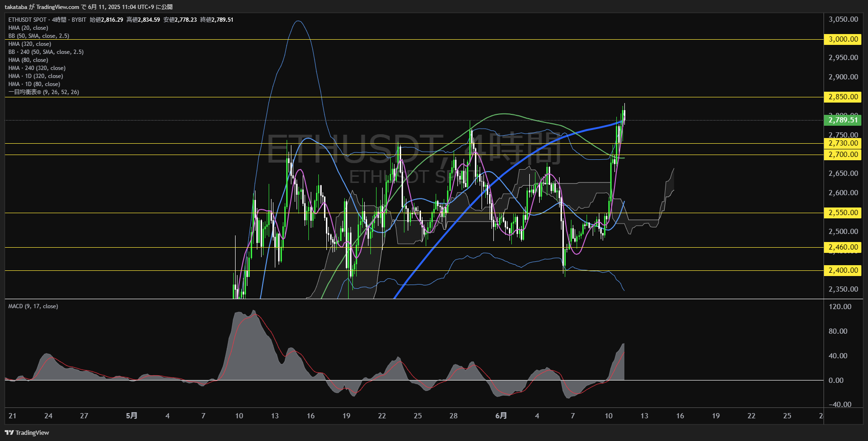Click the 24 date label on the time axis
Screen dimensions: 868x441
point(48,416)
